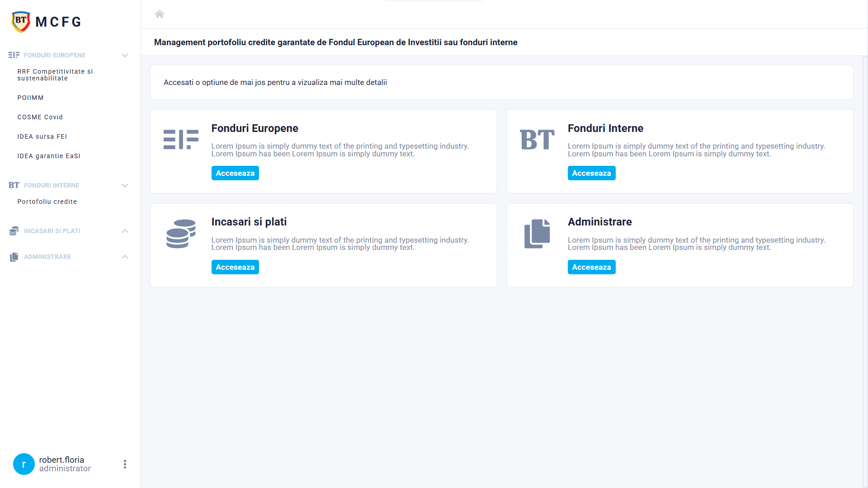This screenshot has height=488, width=868.
Task: Click the coins icon in Incasari si plati card
Action: click(x=181, y=234)
